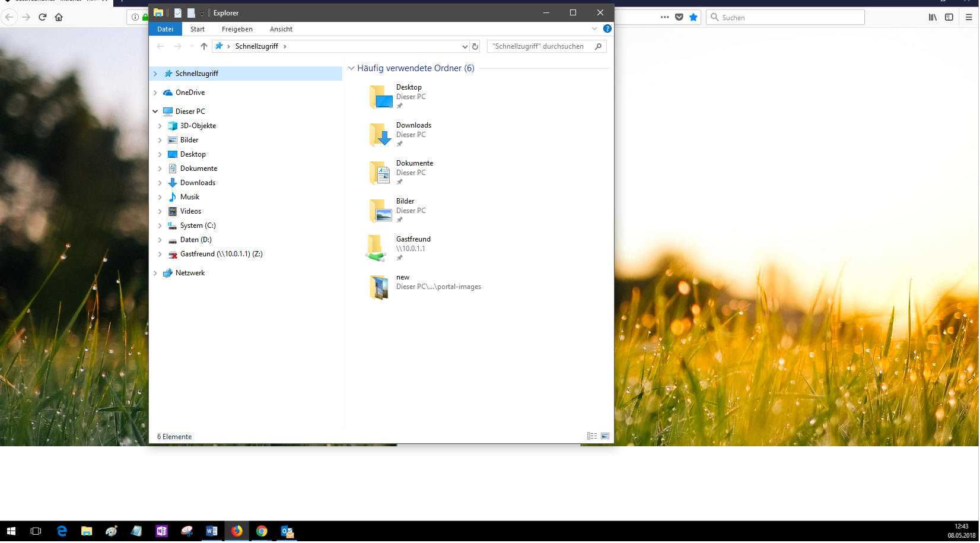Select Desktop in the navigation tree
Image resolution: width=980 pixels, height=543 pixels.
click(x=193, y=154)
